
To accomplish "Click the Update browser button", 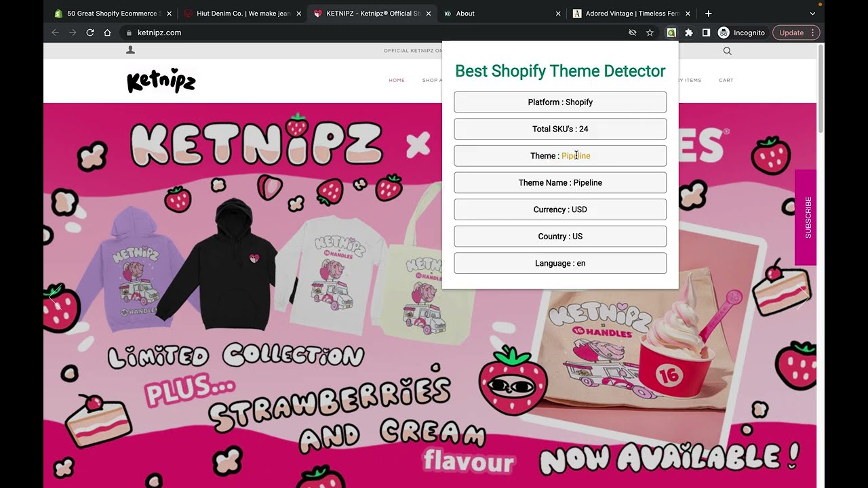I will pos(796,33).
